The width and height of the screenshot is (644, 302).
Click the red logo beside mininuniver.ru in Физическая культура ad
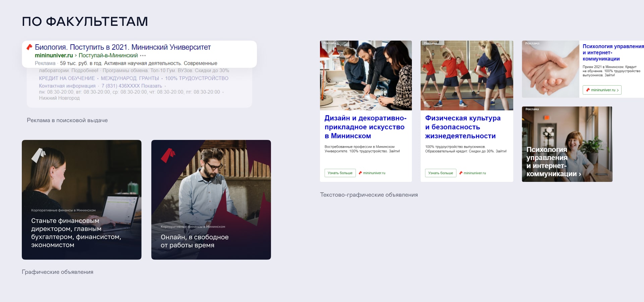[x=461, y=173]
